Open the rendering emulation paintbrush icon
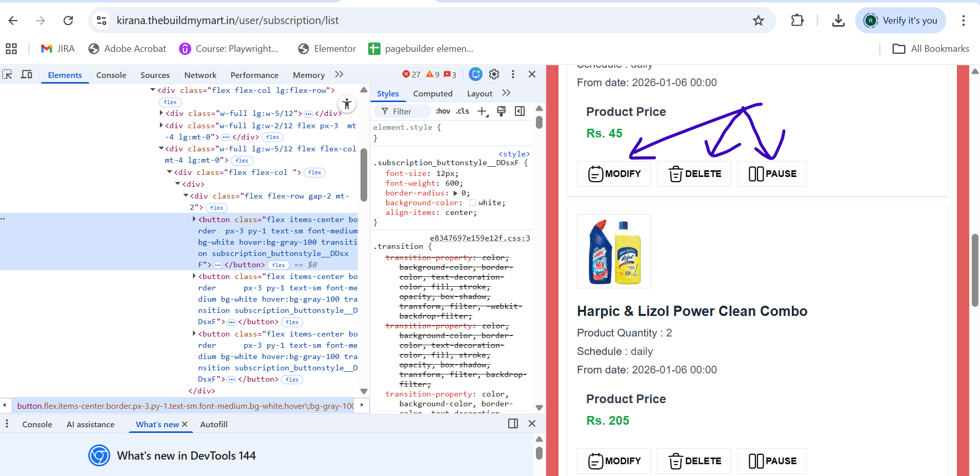Image resolution: width=980 pixels, height=476 pixels. [x=502, y=111]
